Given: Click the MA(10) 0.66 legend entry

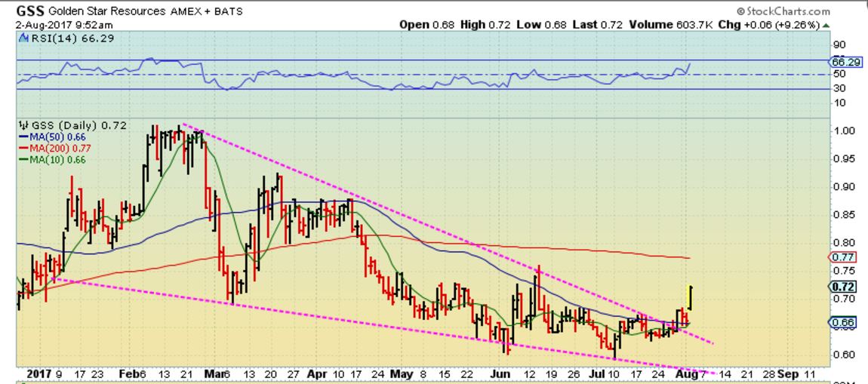Looking at the screenshot, I should coord(53,160).
